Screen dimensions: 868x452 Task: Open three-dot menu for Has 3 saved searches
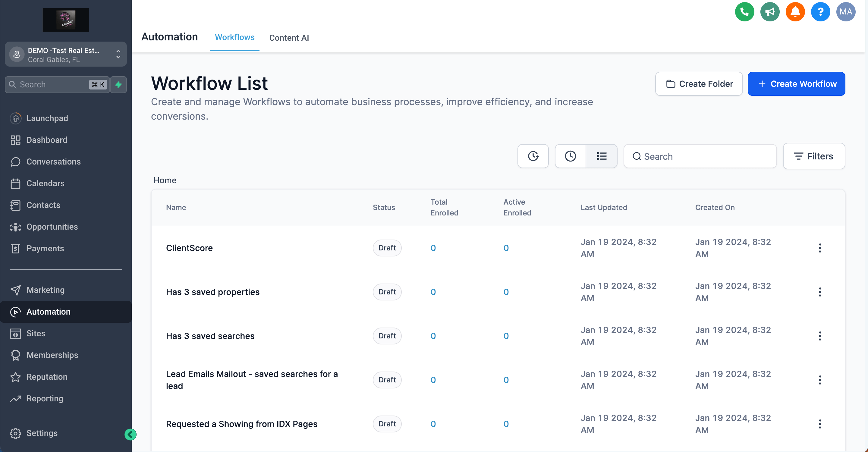(x=820, y=336)
